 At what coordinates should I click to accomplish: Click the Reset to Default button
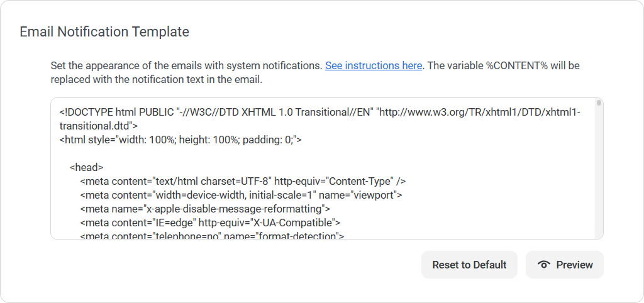(x=469, y=265)
